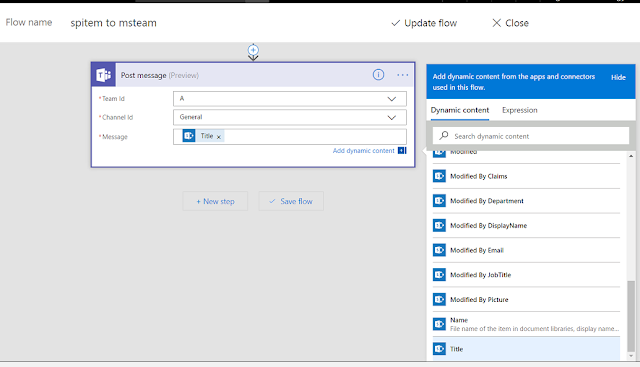Image resolution: width=640 pixels, height=367 pixels.
Task: Click the icon next to Modified By Claims
Action: pos(439,176)
